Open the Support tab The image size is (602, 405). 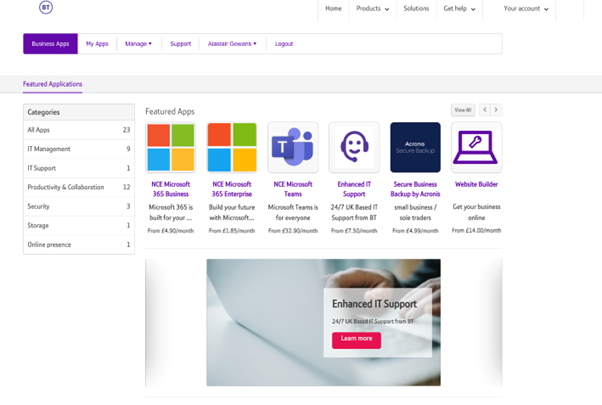[180, 44]
